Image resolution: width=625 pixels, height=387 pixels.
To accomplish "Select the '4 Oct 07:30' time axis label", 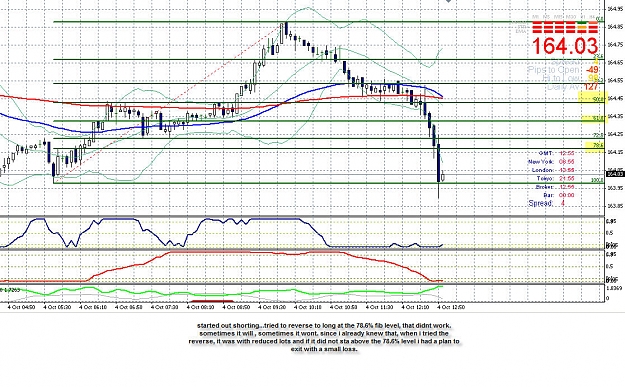I will click(x=164, y=307).
